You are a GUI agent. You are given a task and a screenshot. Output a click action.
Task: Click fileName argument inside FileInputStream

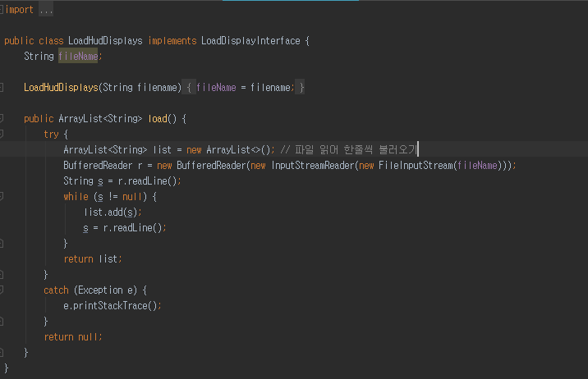pos(477,165)
